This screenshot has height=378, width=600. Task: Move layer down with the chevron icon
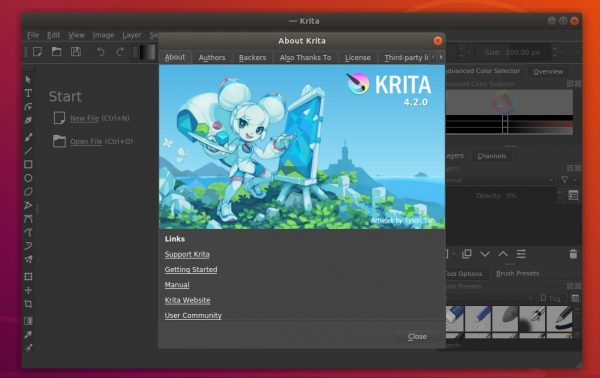(485, 254)
